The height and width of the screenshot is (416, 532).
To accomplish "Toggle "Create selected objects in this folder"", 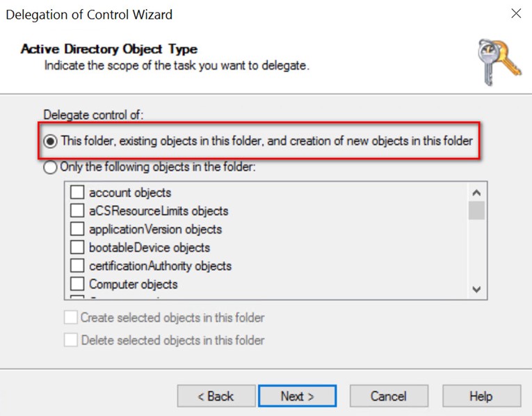I will 70,318.
